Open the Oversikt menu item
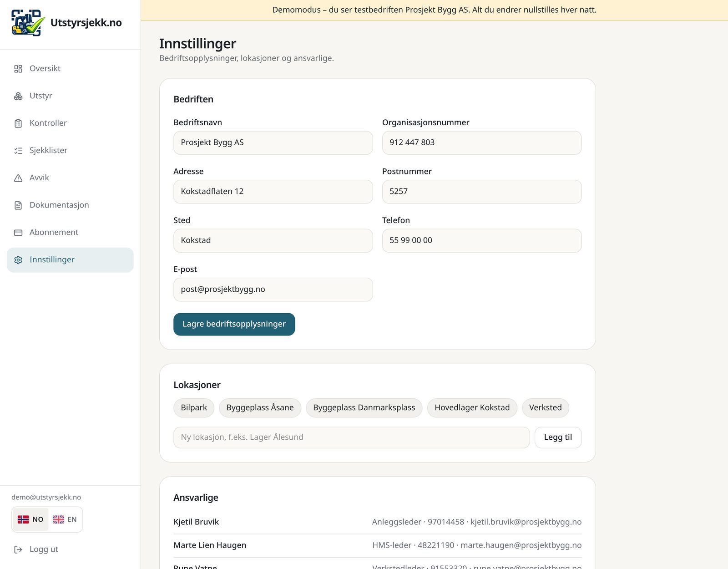The width and height of the screenshot is (728, 569). [70, 69]
